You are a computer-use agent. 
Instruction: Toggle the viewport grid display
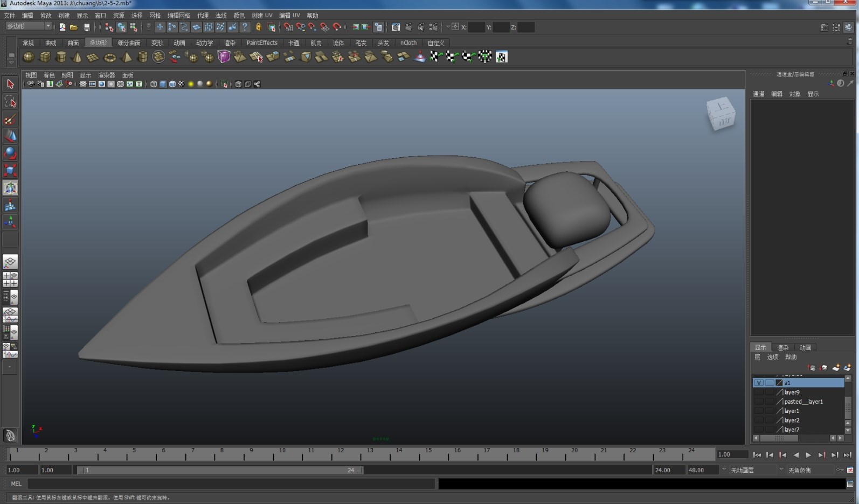(x=83, y=84)
